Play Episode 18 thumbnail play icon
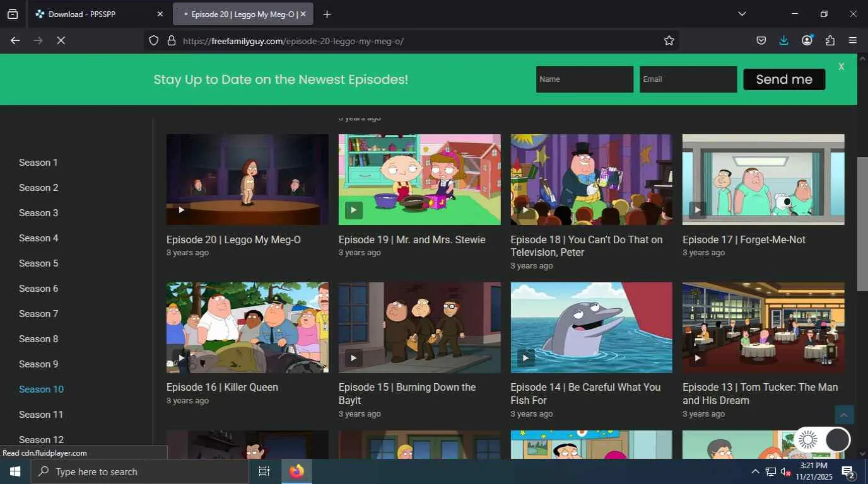Screen dimensions: 868x484 coord(525,210)
